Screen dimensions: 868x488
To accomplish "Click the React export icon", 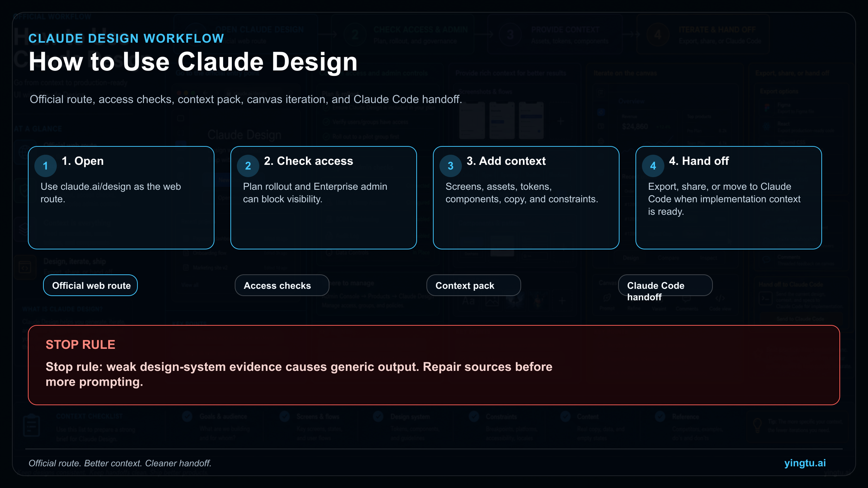I will pos(766,126).
